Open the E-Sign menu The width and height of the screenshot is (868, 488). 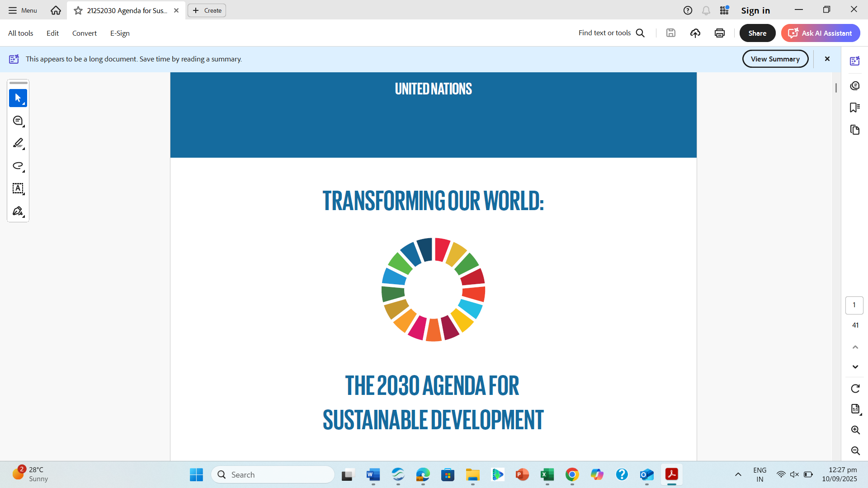120,33
